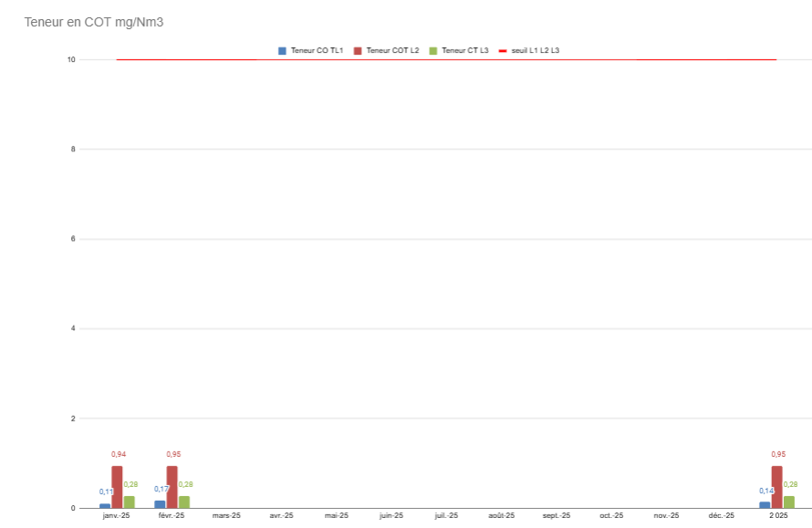Click the green 2 025 bar labeled 0,28
Viewport: 812px width, 528px height.
pyautogui.click(x=788, y=502)
